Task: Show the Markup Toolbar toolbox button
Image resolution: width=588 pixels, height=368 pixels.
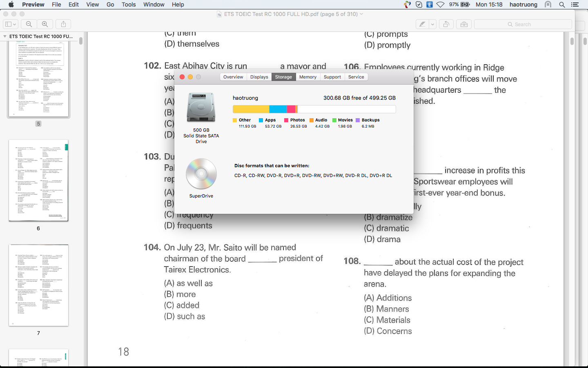Action: [x=464, y=25]
